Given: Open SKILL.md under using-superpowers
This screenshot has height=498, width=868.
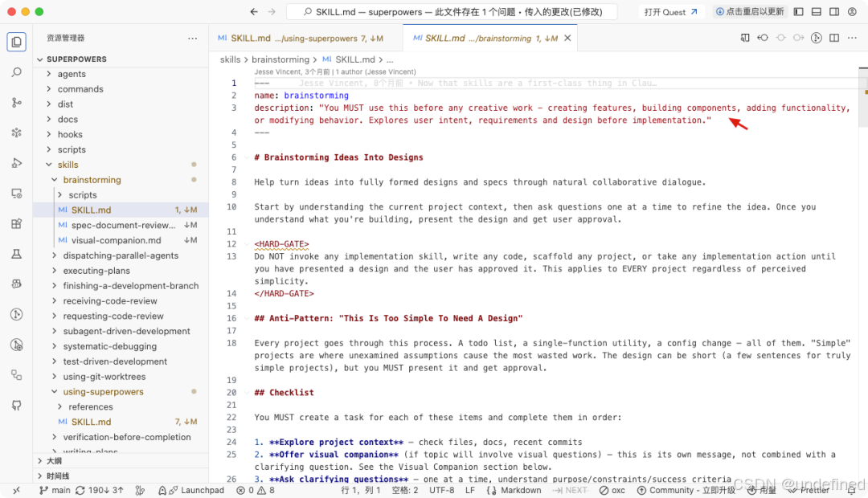Looking at the screenshot, I should 121,422.
